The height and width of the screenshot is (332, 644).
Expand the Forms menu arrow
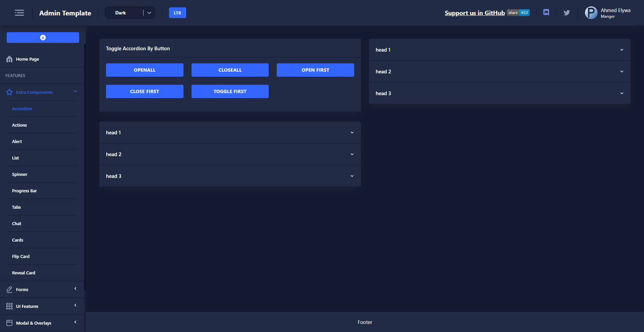tap(75, 288)
